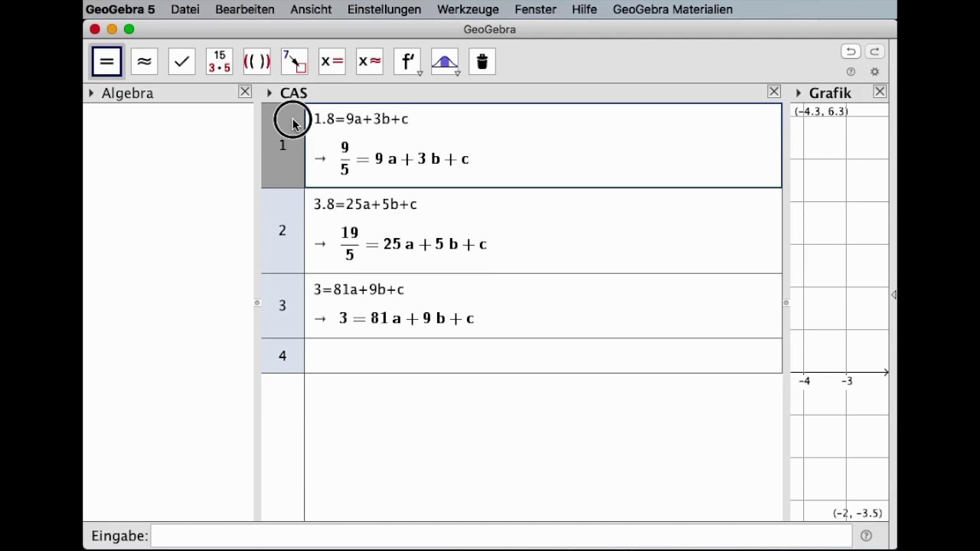
Task: Open the Ansicht menu
Action: [x=312, y=9]
